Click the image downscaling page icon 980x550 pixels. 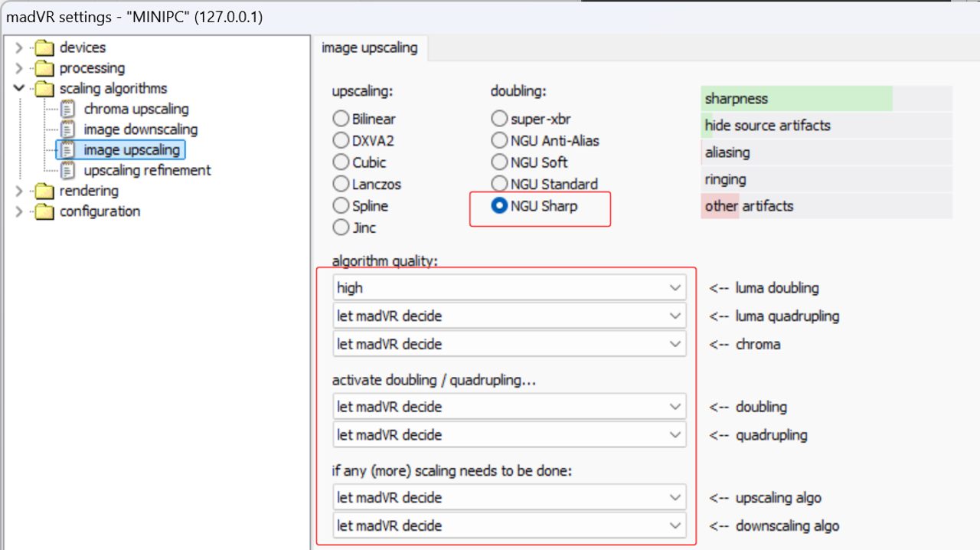click(68, 129)
